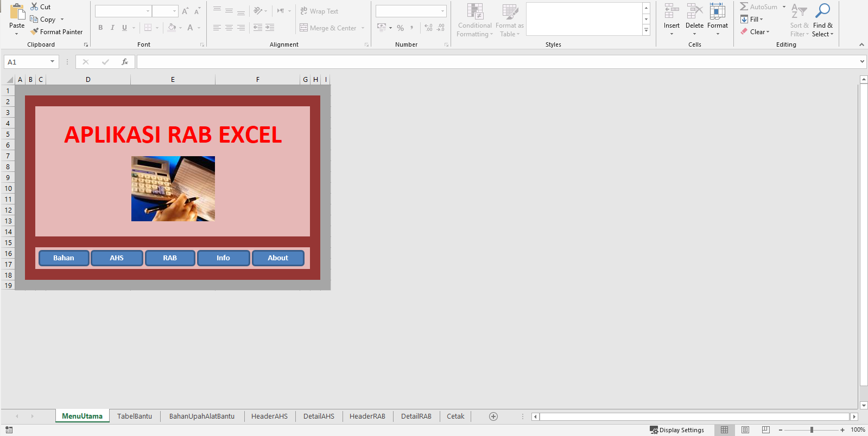Select the Format Painter brush
Viewport: 868px width, 436px height.
point(34,31)
